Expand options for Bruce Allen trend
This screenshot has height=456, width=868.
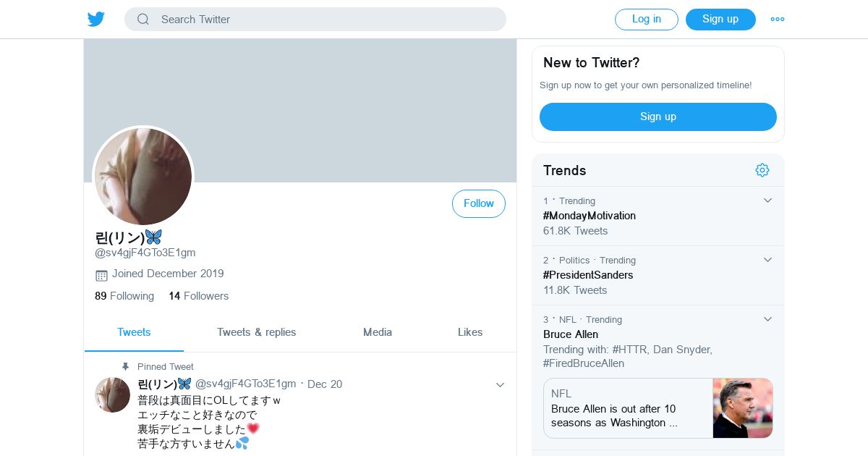point(768,319)
